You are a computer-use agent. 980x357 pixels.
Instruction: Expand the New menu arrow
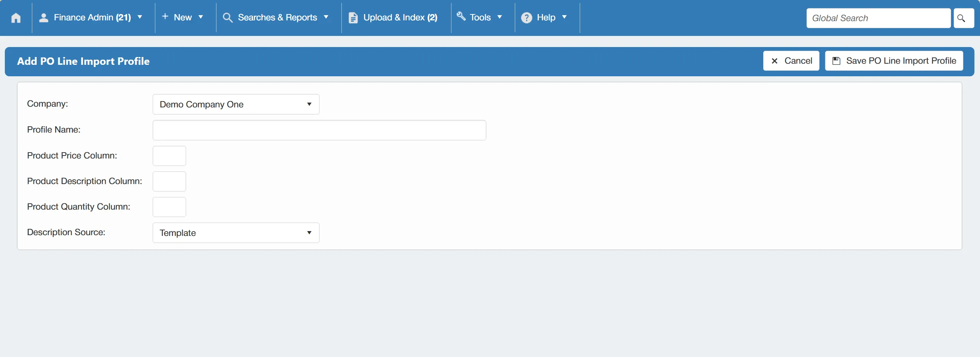pos(201,17)
